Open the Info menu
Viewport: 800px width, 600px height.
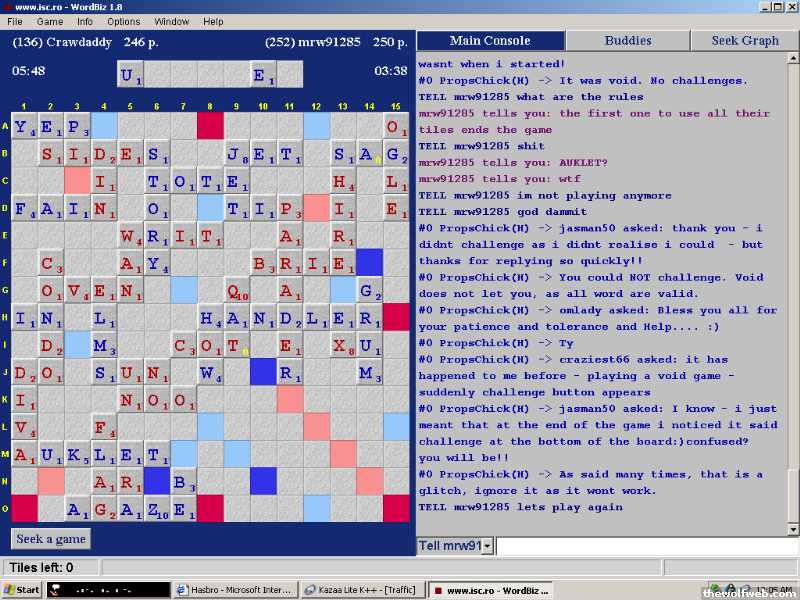pyautogui.click(x=85, y=21)
